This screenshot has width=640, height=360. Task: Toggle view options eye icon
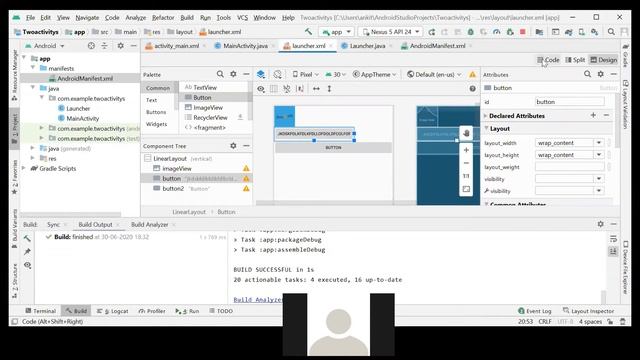tap(261, 89)
